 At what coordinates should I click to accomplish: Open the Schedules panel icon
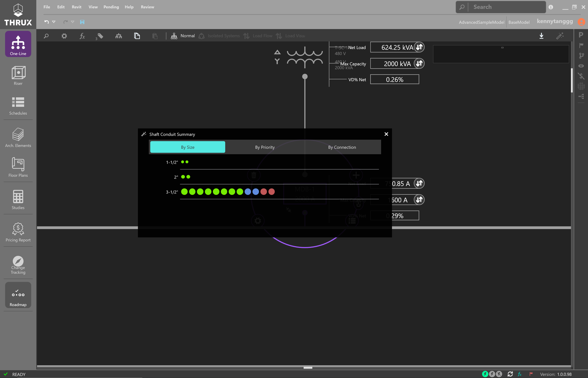coord(18,102)
